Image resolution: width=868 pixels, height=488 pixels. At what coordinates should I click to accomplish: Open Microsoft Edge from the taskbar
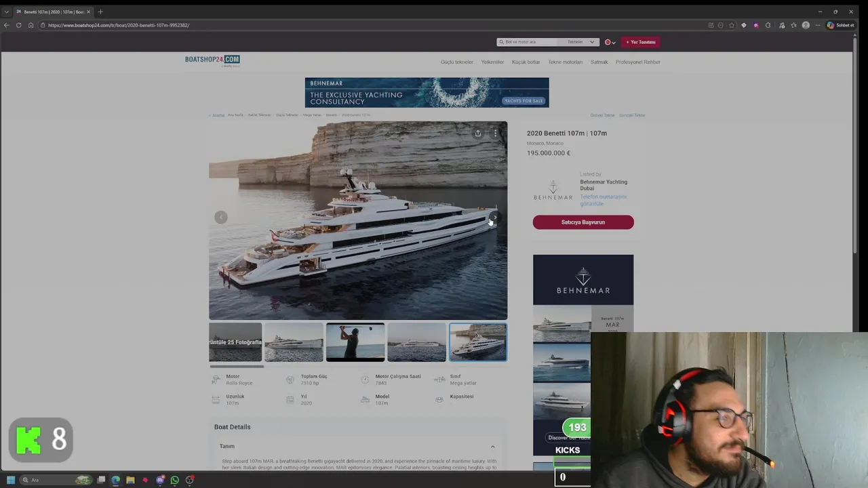116,480
